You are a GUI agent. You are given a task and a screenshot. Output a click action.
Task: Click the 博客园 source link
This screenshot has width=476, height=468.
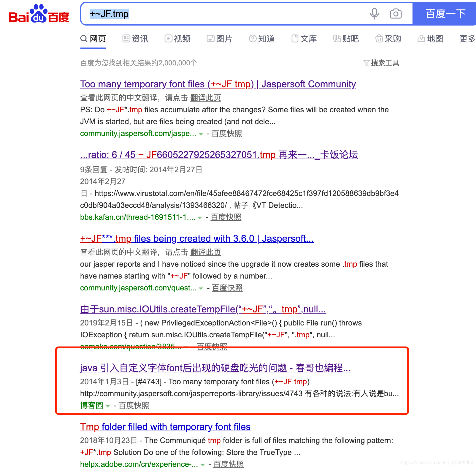click(91, 406)
